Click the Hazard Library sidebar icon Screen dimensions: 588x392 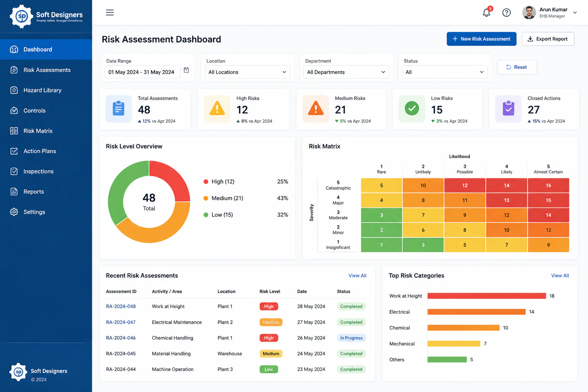click(14, 90)
